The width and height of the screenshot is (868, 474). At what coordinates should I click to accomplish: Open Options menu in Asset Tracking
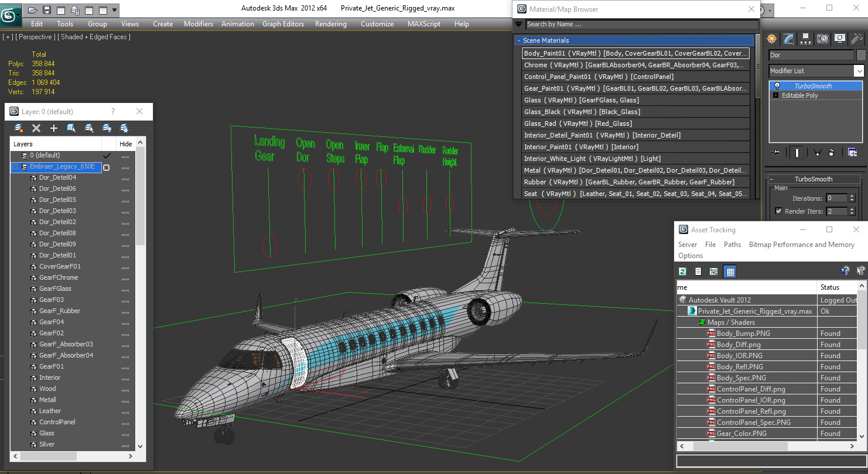pos(691,256)
